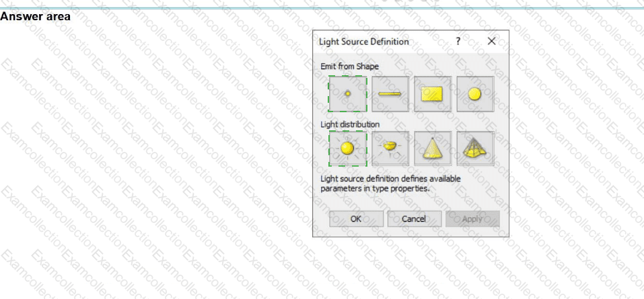Image resolution: width=644 pixels, height=299 pixels.
Task: Choose the Rectangle emit shape icon
Action: [433, 94]
